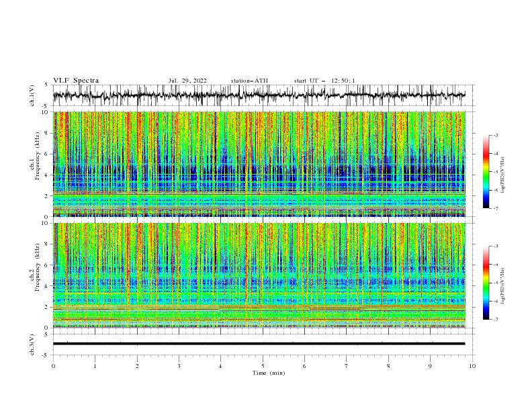Click the time axis tick '5'
This screenshot has height=411, width=532.
tap(263, 366)
